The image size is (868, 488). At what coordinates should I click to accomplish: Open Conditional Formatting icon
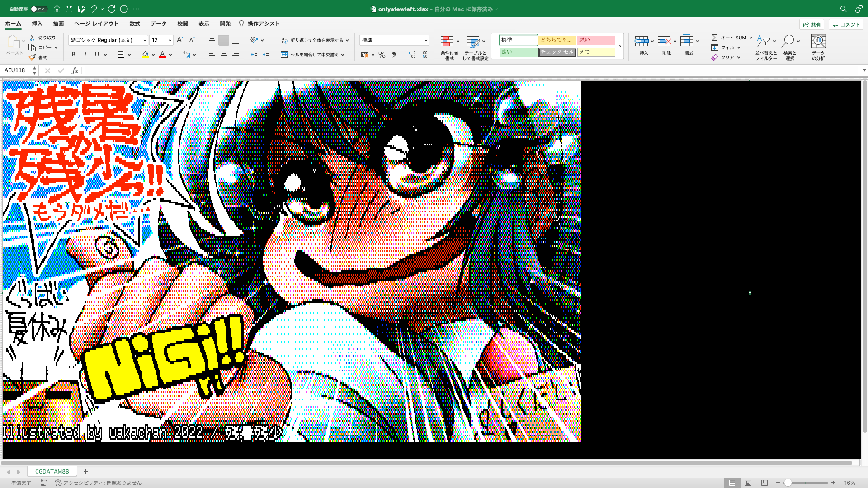[447, 42]
